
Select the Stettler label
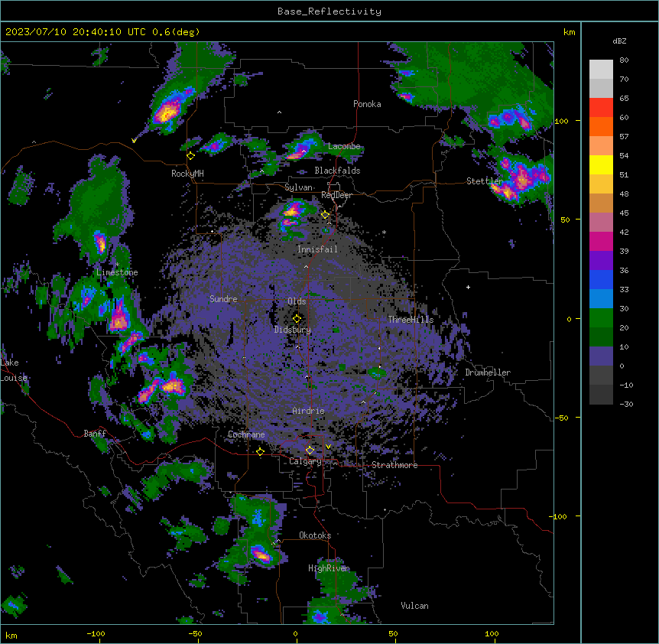[x=485, y=181]
